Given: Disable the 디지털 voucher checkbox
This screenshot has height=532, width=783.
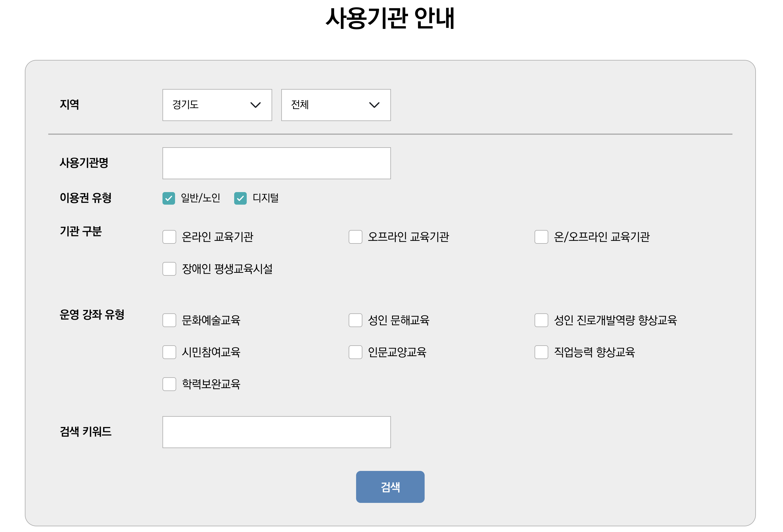Looking at the screenshot, I should click(x=240, y=199).
